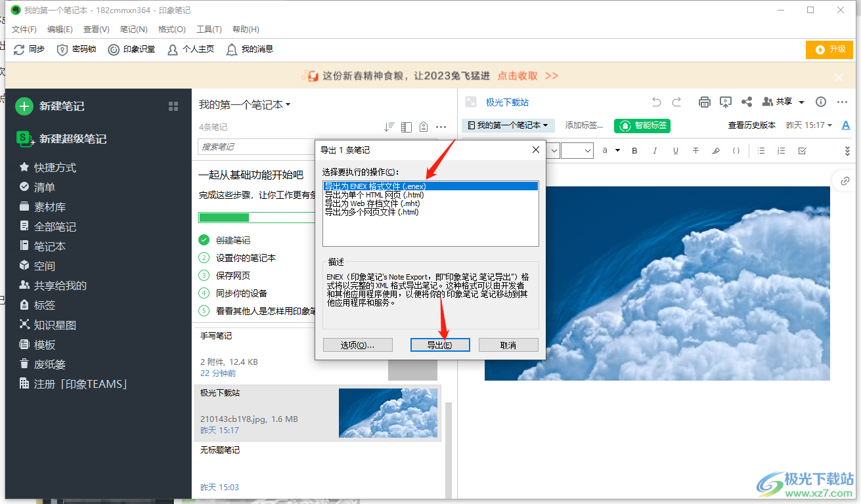Screen dimensions: 861x504
Task: Click the green 智能标签 button
Action: tap(642, 125)
